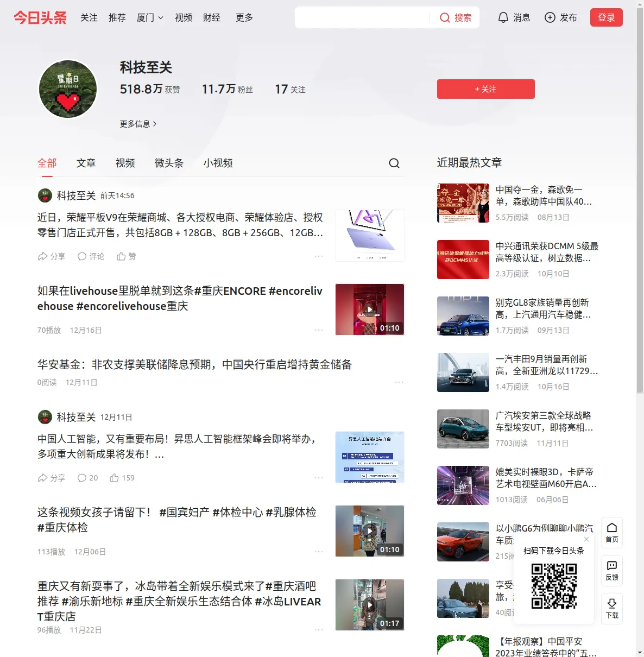The width and height of the screenshot is (644, 657).
Task: Like the 中国人工智能 post with 159 likes
Action: [122, 478]
